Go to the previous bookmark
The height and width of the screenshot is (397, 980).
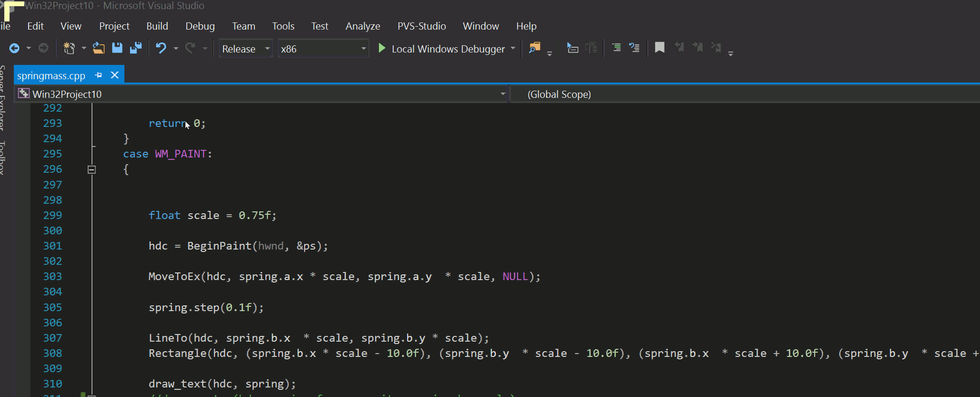[679, 47]
